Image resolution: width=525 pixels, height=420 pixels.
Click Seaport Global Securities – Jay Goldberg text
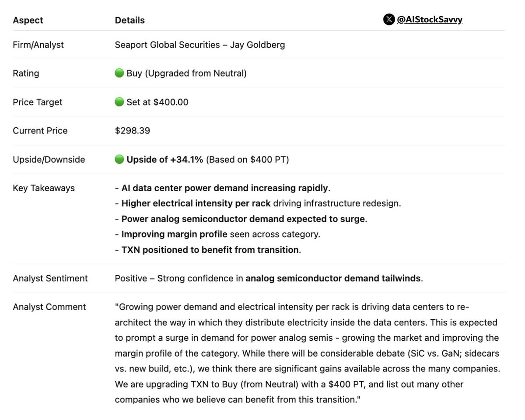pyautogui.click(x=200, y=45)
